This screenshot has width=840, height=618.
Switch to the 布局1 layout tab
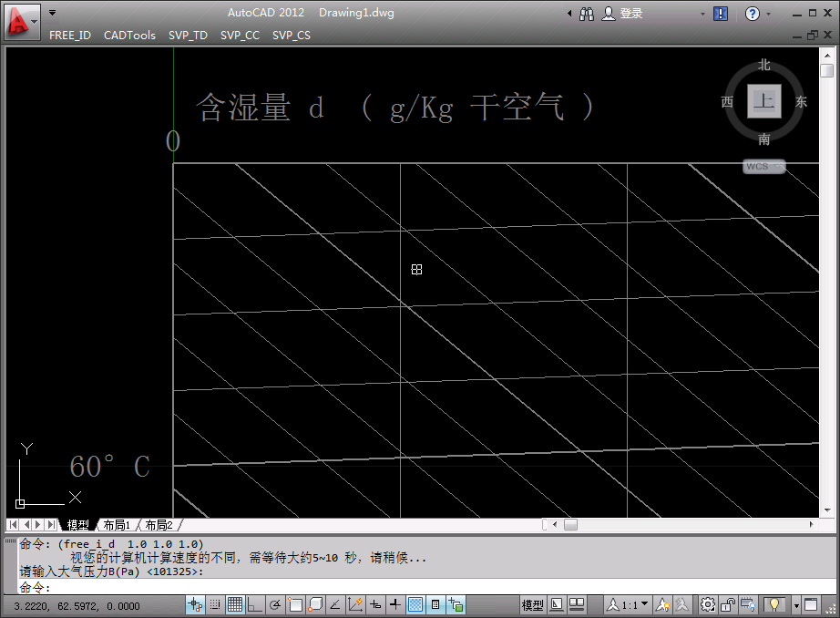(x=117, y=525)
